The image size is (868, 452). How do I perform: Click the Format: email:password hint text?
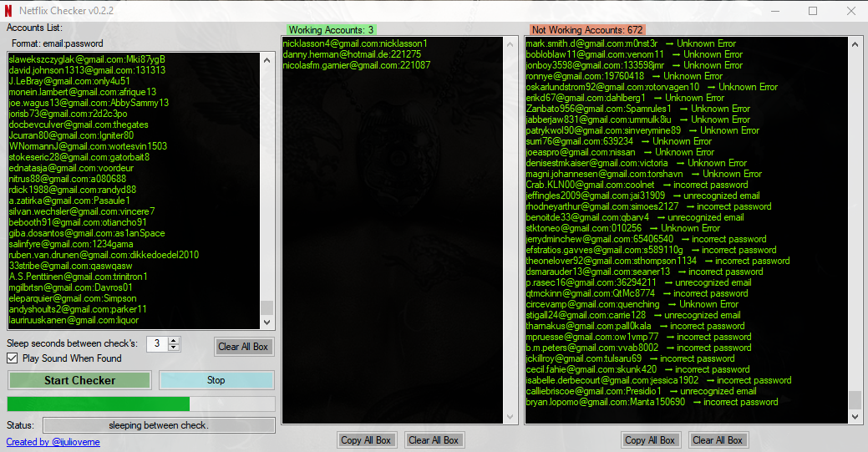58,43
